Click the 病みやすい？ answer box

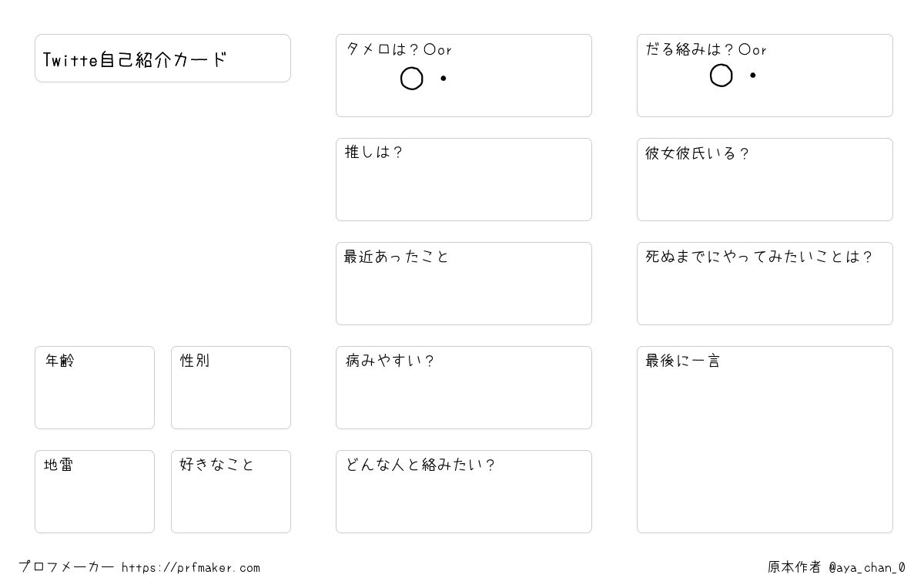click(464, 388)
